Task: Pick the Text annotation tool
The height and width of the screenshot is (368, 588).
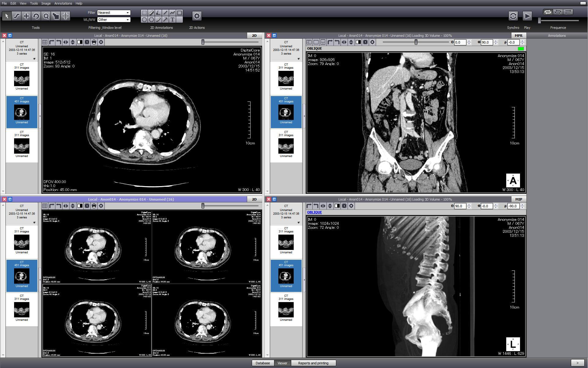Action: click(172, 20)
